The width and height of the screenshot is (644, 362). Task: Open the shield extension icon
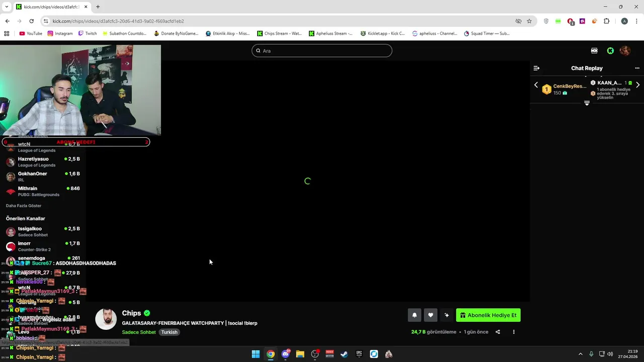coord(546,21)
